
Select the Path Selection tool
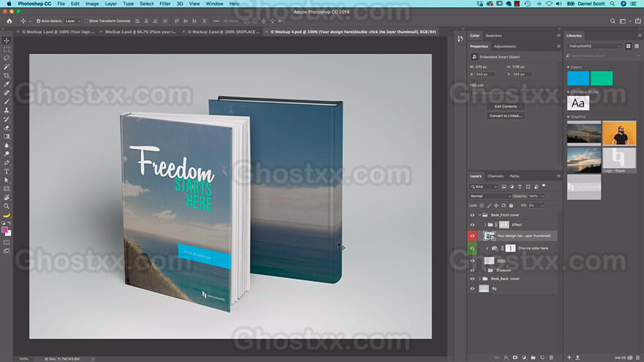[7, 180]
